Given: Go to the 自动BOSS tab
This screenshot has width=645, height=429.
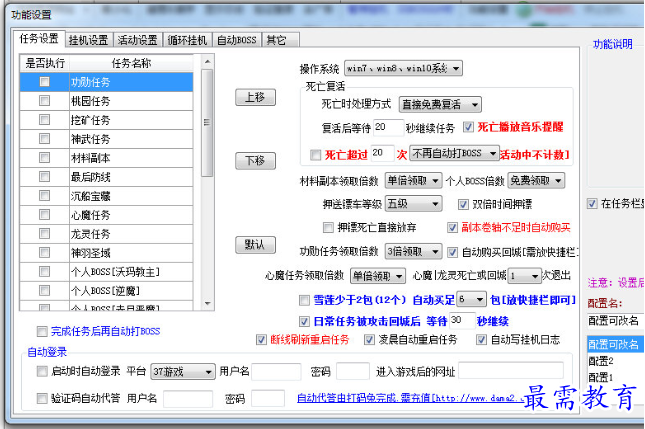Looking at the screenshot, I should [x=237, y=40].
